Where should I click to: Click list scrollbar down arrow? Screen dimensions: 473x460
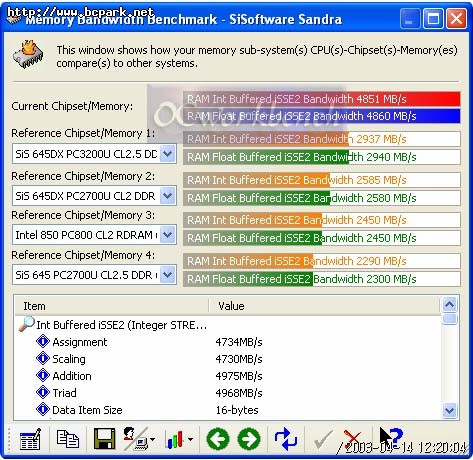tap(449, 410)
